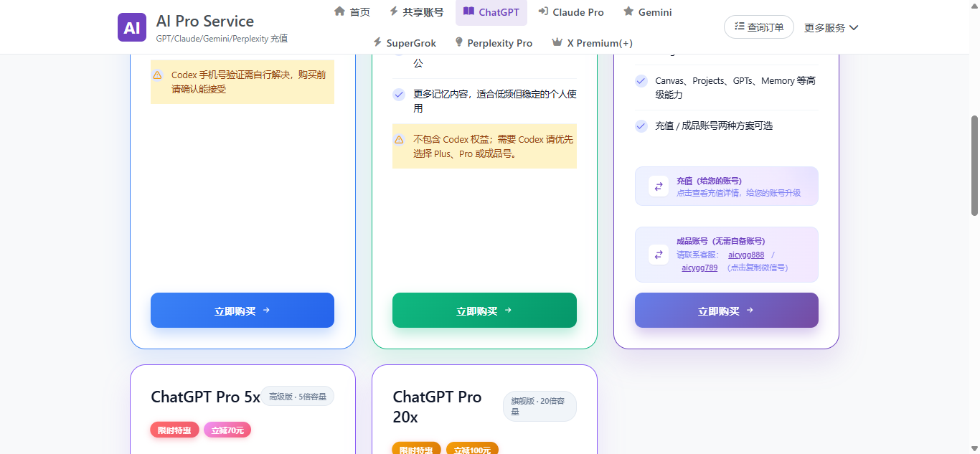Click the lightning icon beside SuperGrok
This screenshot has height=454, width=980.
pyautogui.click(x=377, y=42)
